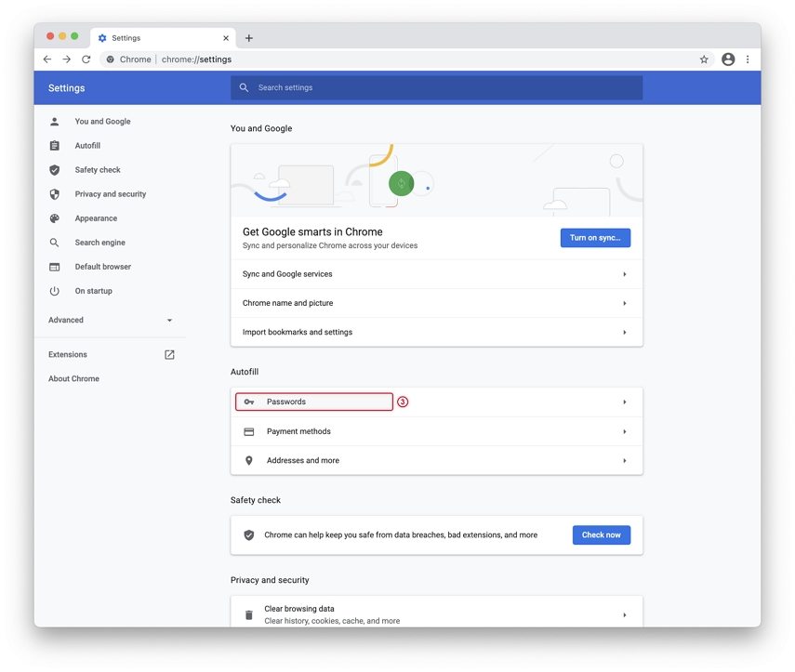The height and width of the screenshot is (672, 795).
Task: Click the back navigation arrow
Action: pos(47,59)
